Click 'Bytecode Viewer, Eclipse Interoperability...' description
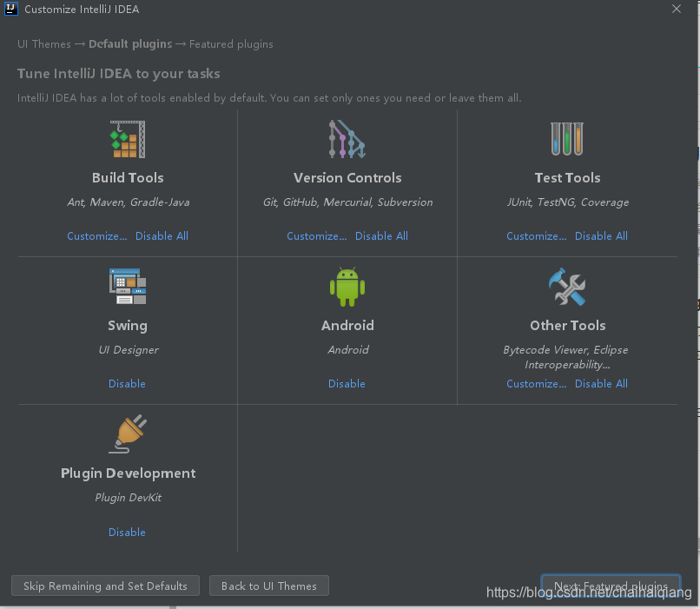The width and height of the screenshot is (700, 609). point(565,357)
